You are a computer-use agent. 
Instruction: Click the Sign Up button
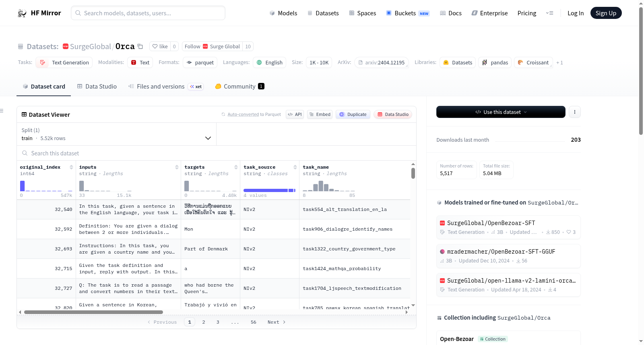coord(606,13)
